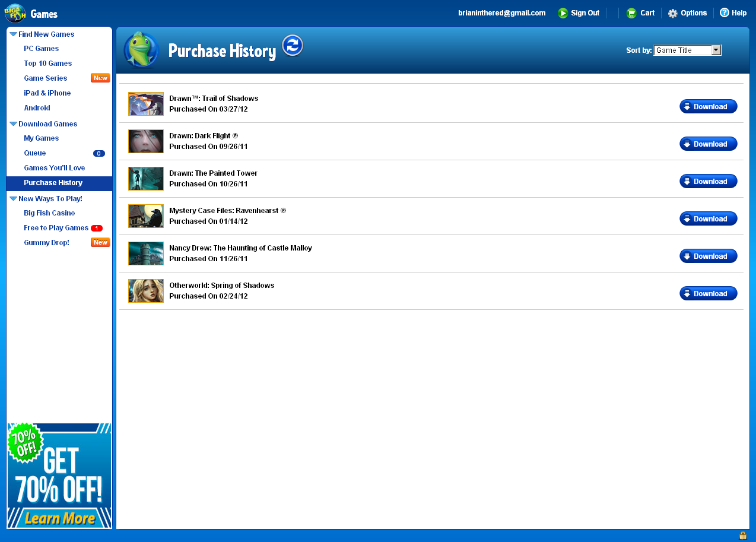The height and width of the screenshot is (542, 756).
Task: Click the New badge beside Game Series
Action: coord(100,78)
